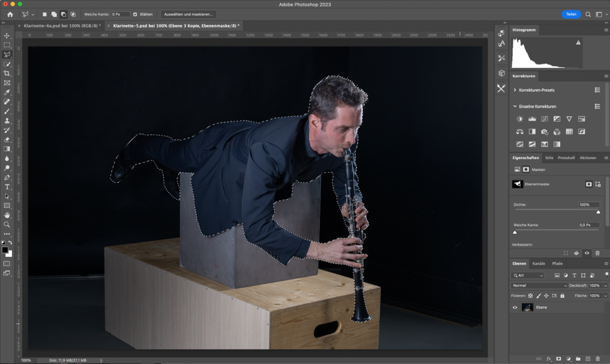610x364 pixels.
Task: Switch to the Stile tab
Action: point(549,158)
